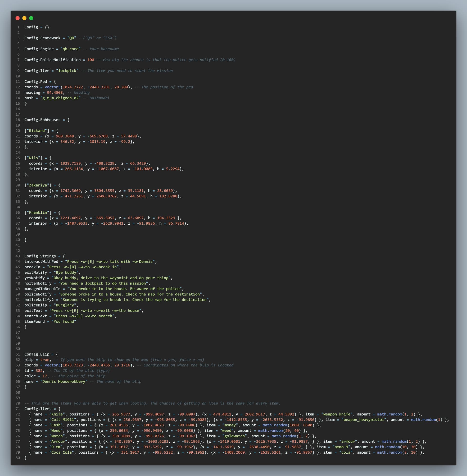
Task: Click line number 18 next to Config.RobHouses
Action: tap(18, 120)
